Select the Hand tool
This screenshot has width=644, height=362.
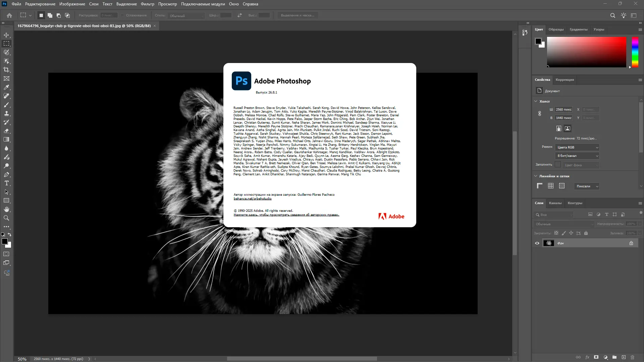[6, 209]
